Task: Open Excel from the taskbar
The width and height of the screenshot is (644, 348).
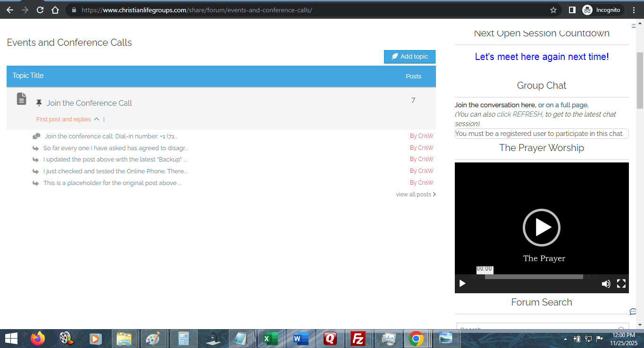Action: point(270,339)
